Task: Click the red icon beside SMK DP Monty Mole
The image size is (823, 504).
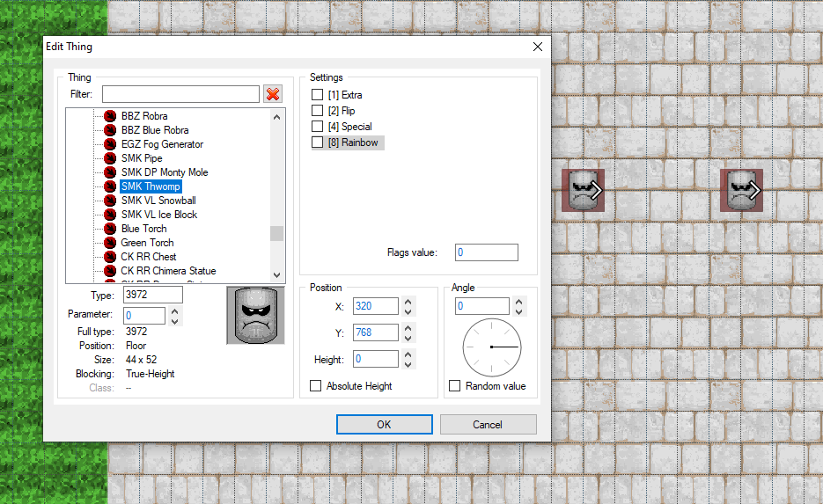Action: [x=110, y=172]
